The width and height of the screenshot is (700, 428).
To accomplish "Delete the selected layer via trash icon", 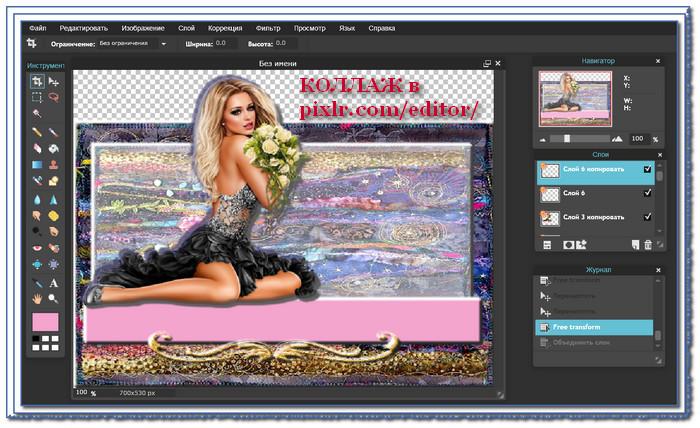I will 648,245.
